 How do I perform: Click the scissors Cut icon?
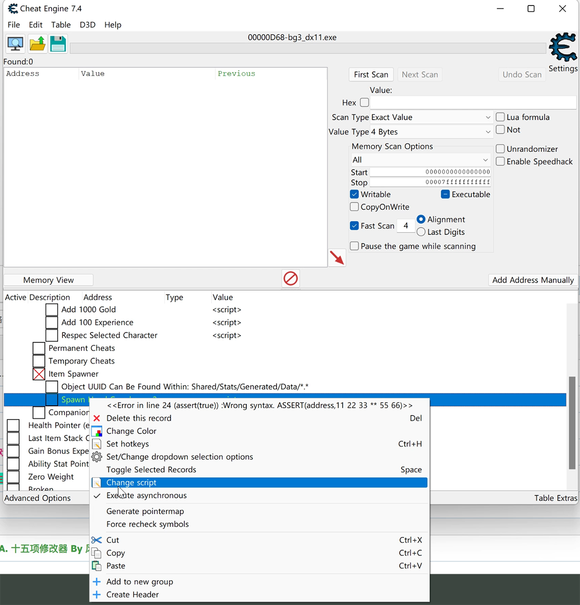(97, 540)
